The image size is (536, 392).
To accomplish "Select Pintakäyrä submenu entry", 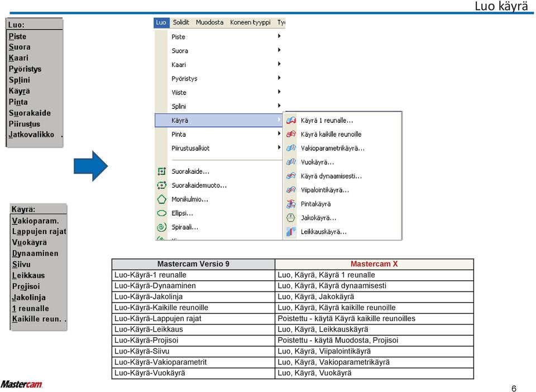I will tap(342, 204).
